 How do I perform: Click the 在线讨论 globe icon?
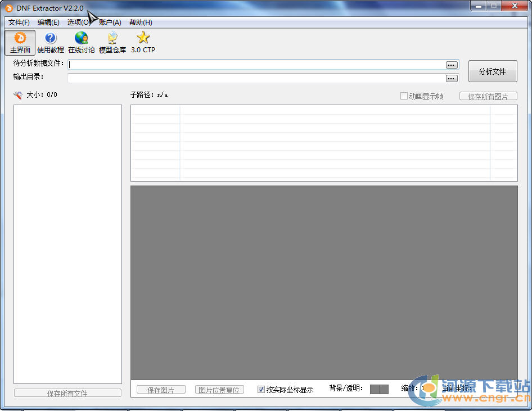pos(80,42)
